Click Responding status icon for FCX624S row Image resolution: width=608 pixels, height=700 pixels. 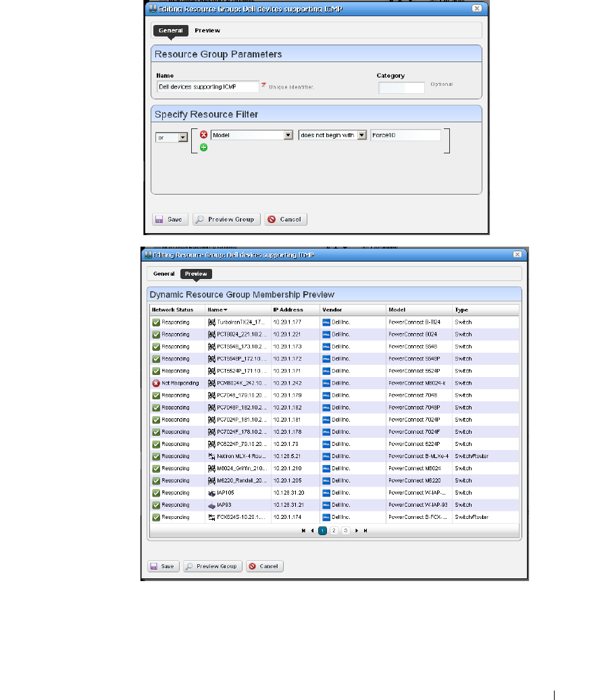[156, 518]
